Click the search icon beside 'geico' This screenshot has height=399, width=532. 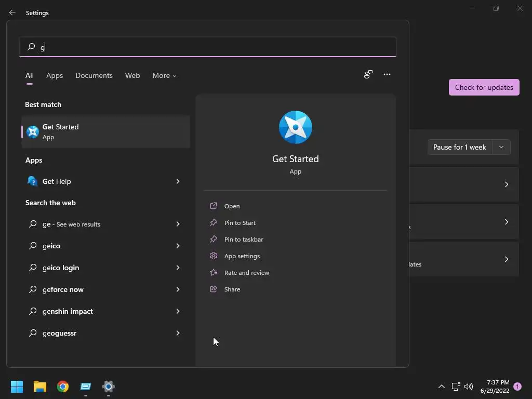click(x=33, y=245)
